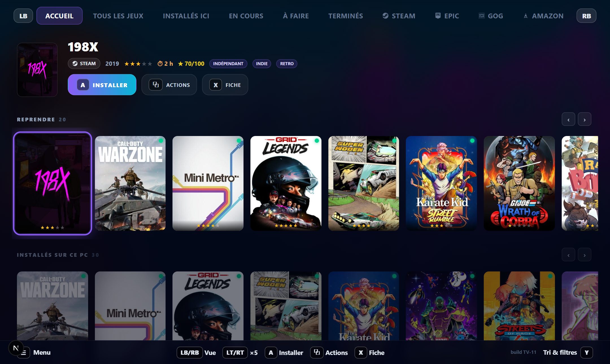The height and width of the screenshot is (364, 610).
Task: Click the RB shoulder button icon
Action: click(x=586, y=16)
